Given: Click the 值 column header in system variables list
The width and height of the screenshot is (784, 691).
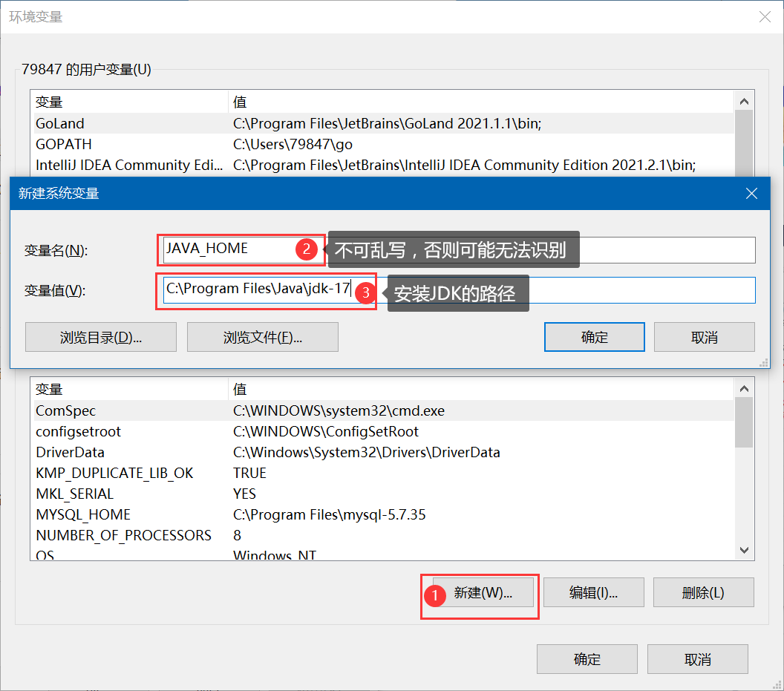Looking at the screenshot, I should (x=481, y=389).
